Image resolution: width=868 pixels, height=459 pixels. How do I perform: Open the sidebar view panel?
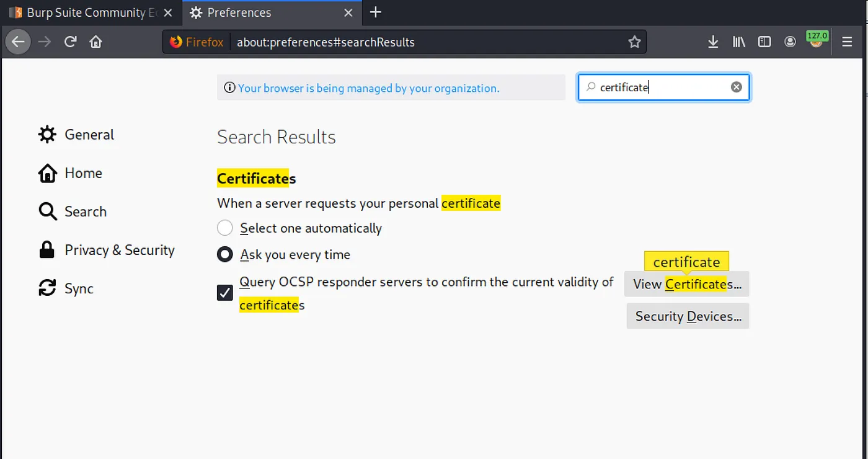point(764,42)
